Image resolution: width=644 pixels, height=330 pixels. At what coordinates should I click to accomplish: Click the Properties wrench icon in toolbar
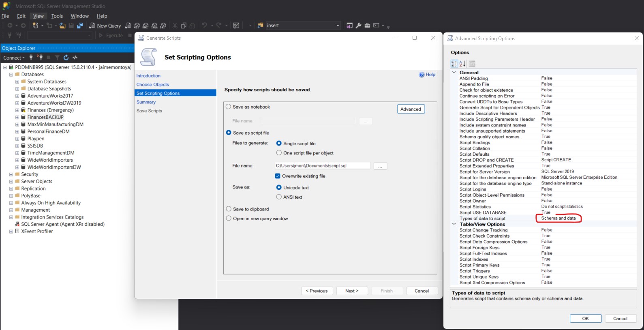(358, 26)
